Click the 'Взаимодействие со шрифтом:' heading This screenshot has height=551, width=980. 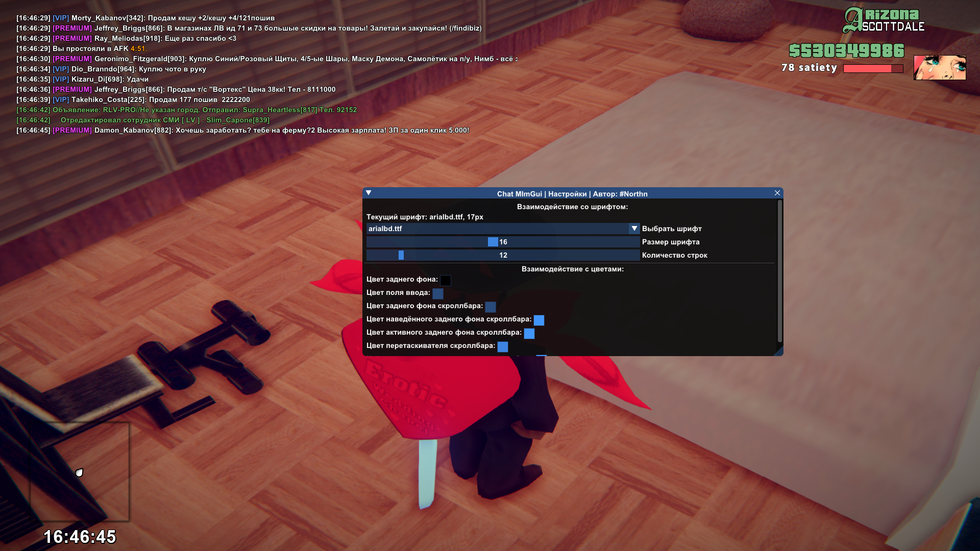point(572,207)
